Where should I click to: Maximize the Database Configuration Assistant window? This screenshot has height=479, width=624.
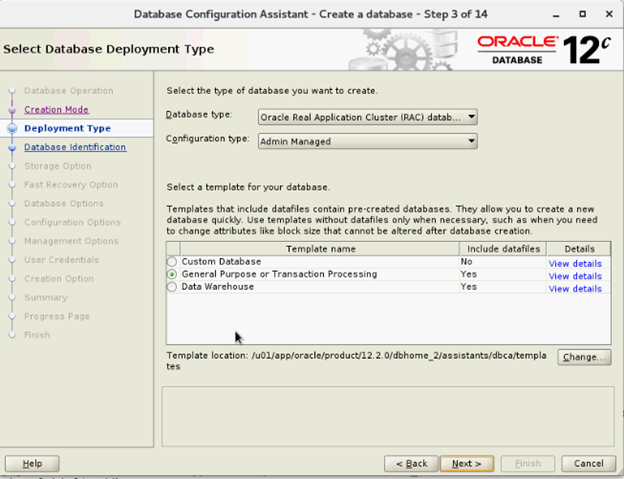[x=583, y=14]
